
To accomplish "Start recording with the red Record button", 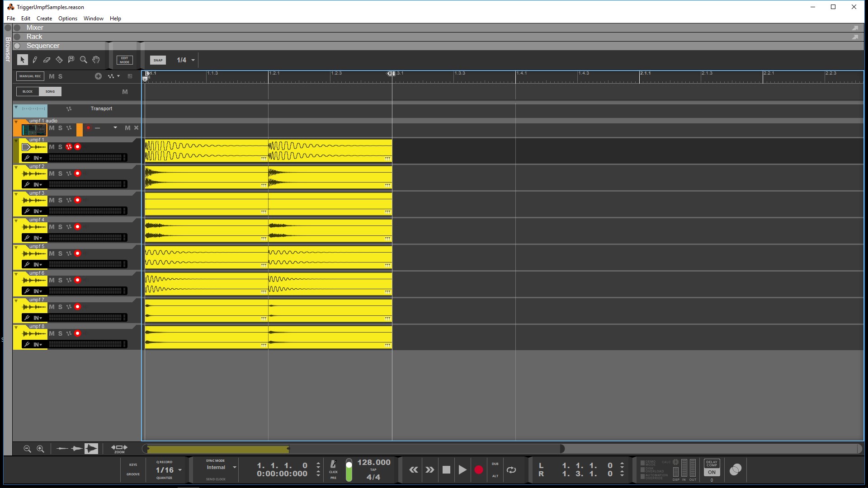I will click(479, 470).
